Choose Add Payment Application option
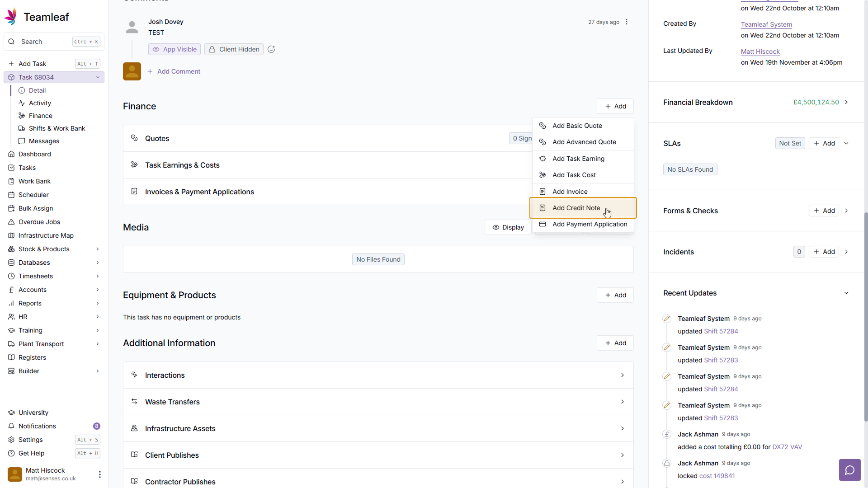The image size is (868, 488). [x=590, y=224]
